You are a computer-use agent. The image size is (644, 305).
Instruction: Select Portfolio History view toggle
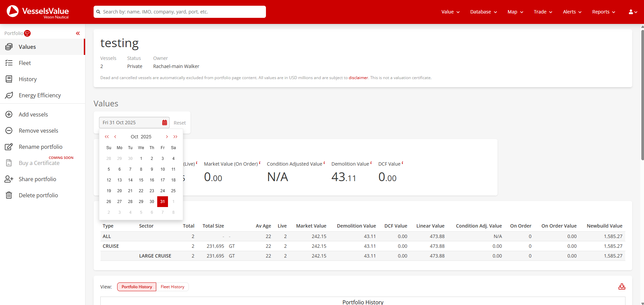point(137,287)
